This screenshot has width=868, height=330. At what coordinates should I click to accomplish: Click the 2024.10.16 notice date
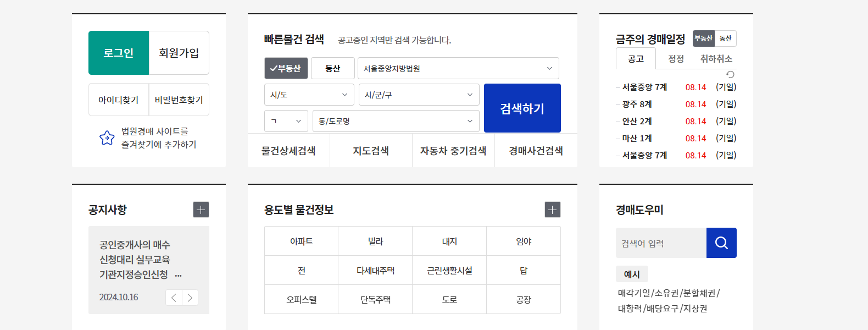pyautogui.click(x=119, y=297)
